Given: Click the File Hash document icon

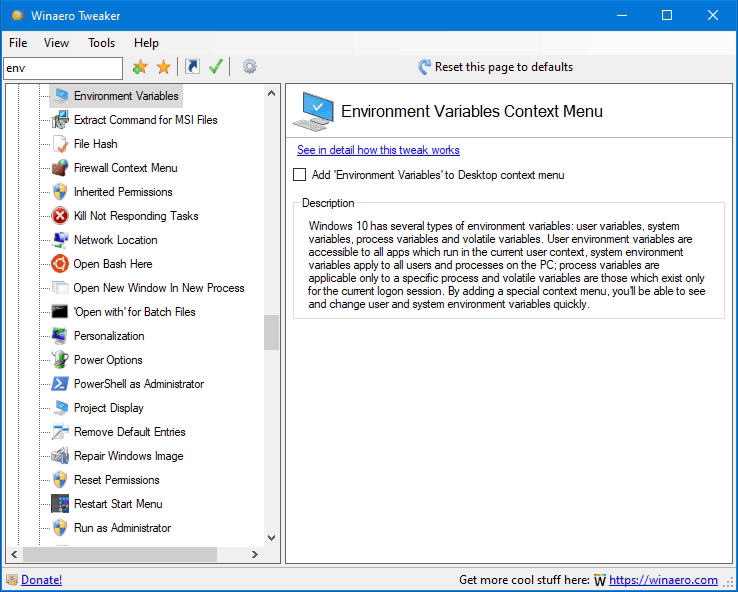Looking at the screenshot, I should click(x=60, y=144).
